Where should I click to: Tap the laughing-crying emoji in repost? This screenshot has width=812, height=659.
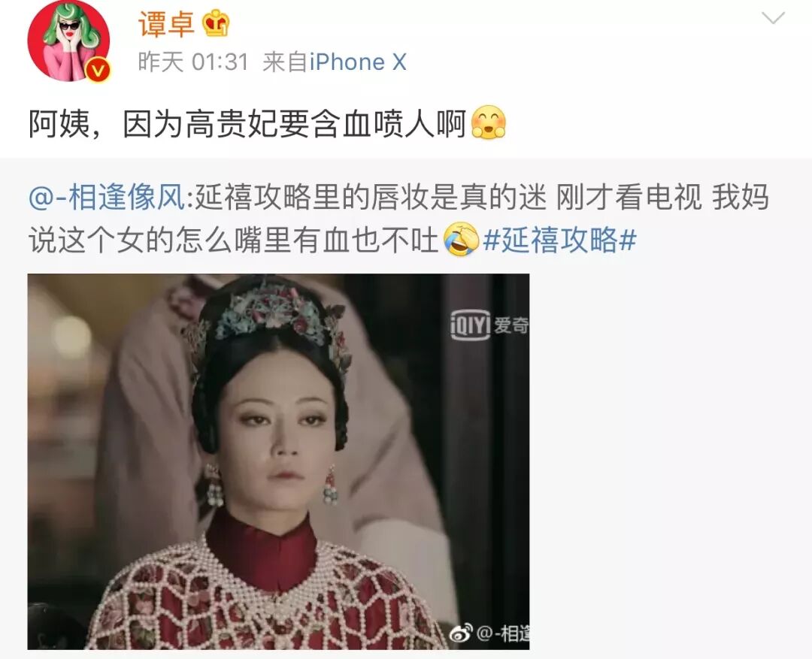click(461, 239)
